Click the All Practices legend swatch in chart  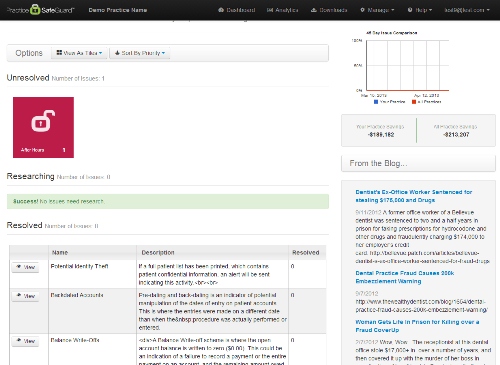(414, 102)
